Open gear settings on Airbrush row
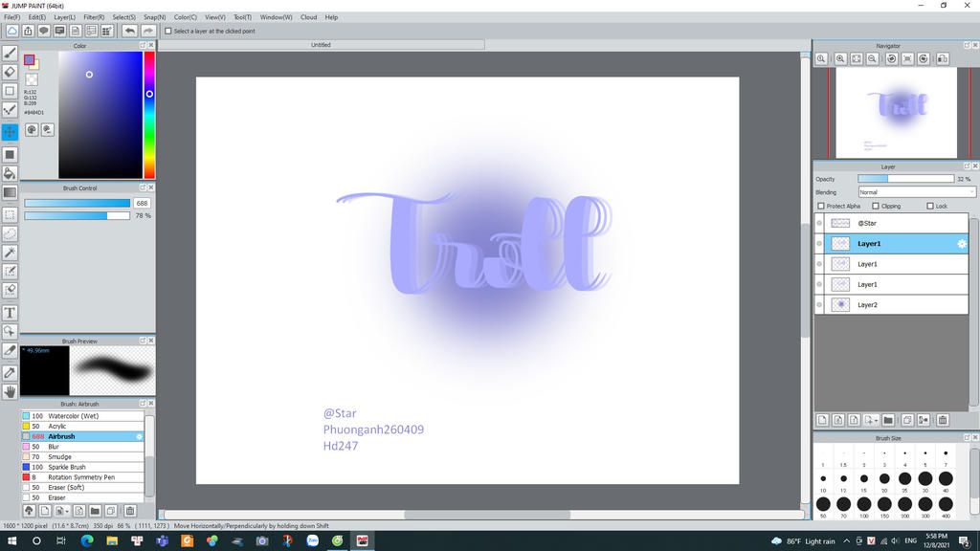980x551 pixels. tap(139, 436)
